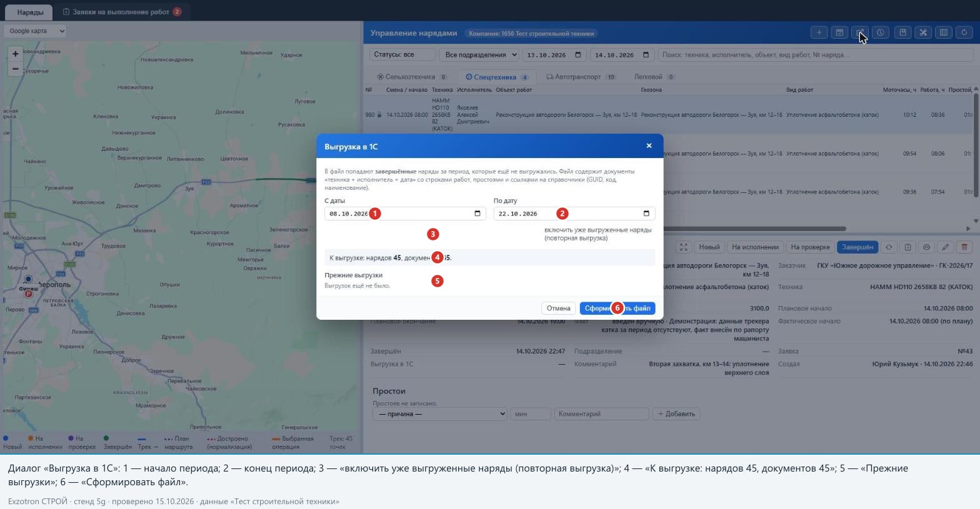
Task: Click the мин minutes field
Action: click(530, 413)
